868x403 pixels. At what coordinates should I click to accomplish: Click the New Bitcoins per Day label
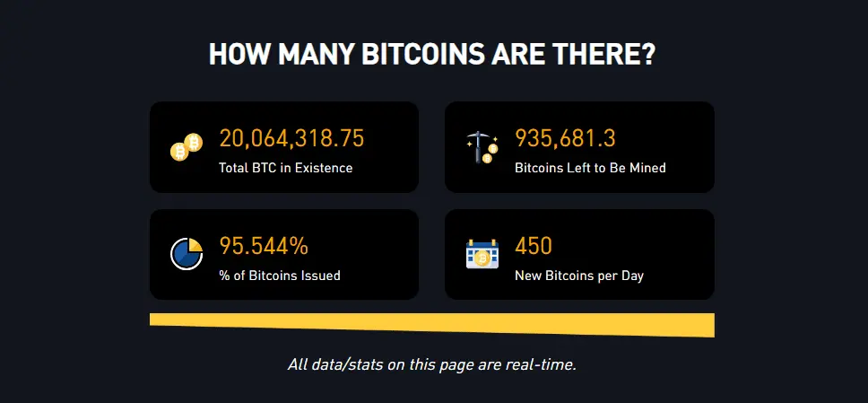point(579,276)
